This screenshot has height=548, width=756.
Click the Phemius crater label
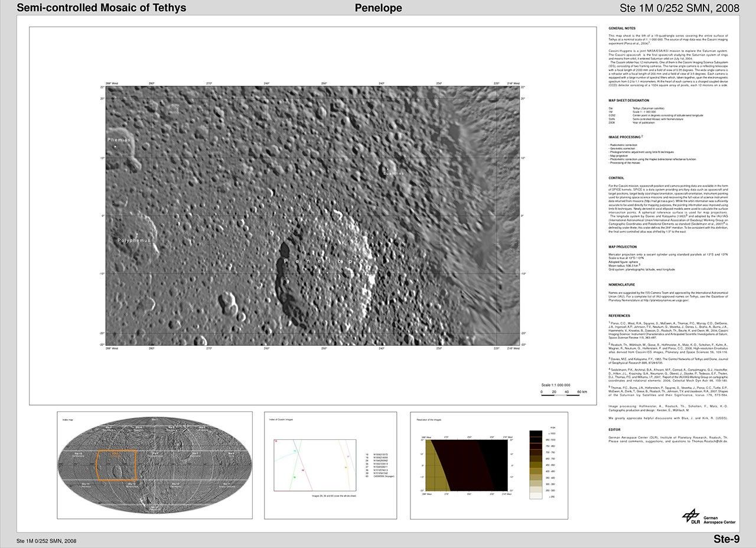(119, 140)
